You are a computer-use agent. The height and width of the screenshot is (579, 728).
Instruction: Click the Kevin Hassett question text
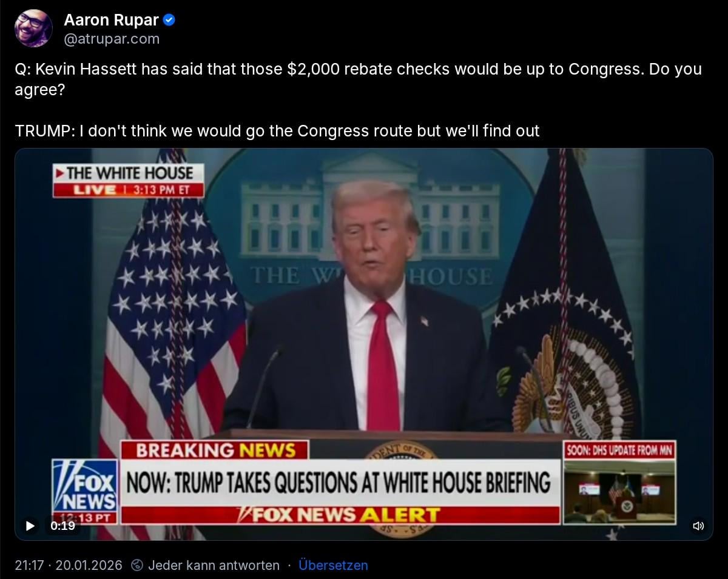358,79
